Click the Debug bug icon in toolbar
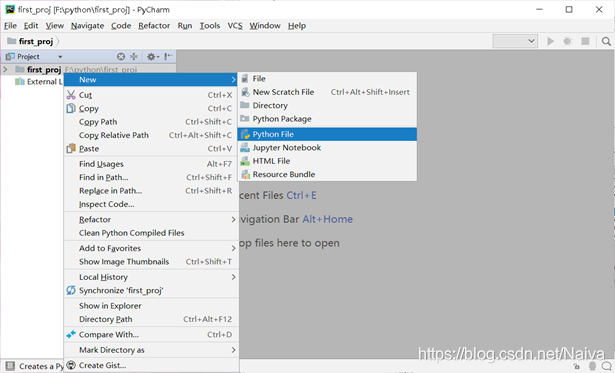Screen dimensions: 615x373 tap(568, 41)
